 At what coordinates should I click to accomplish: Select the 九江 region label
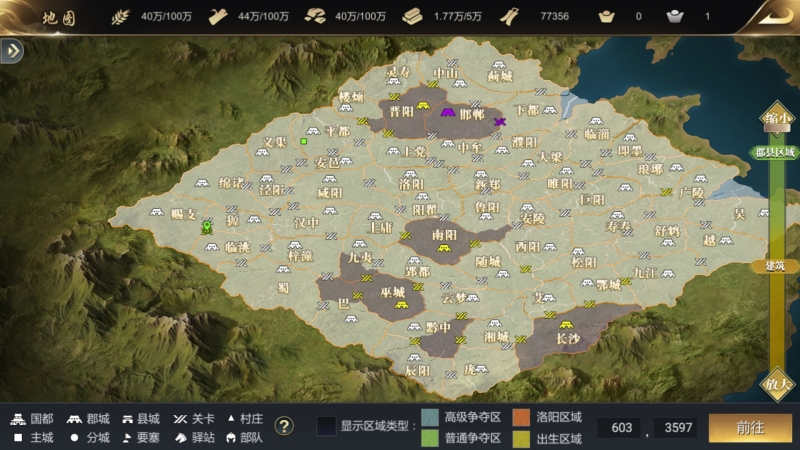point(645,273)
